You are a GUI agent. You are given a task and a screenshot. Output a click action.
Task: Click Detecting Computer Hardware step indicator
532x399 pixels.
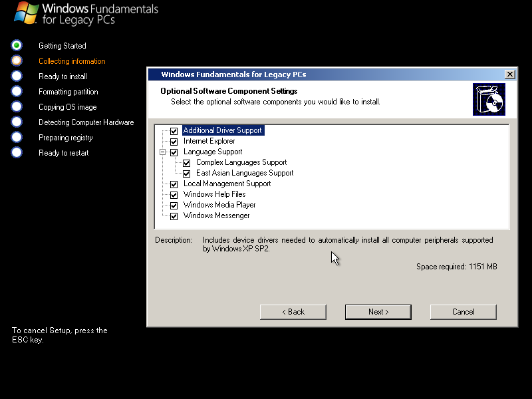point(17,122)
